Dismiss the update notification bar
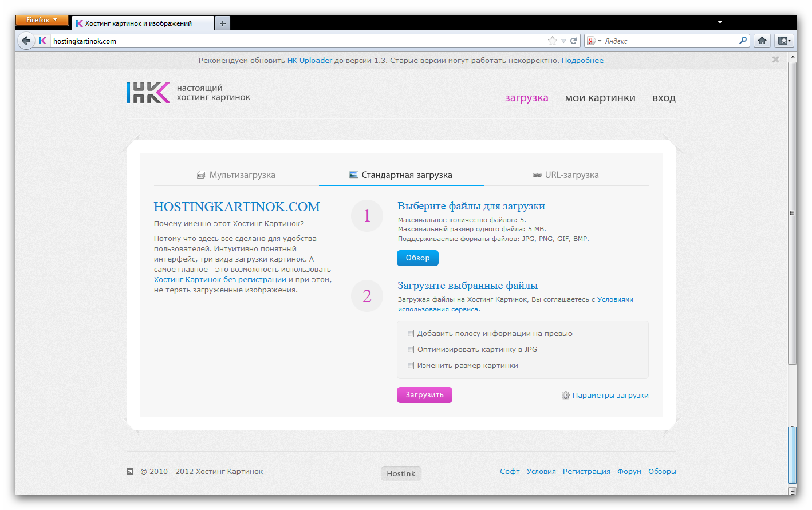 coord(775,60)
